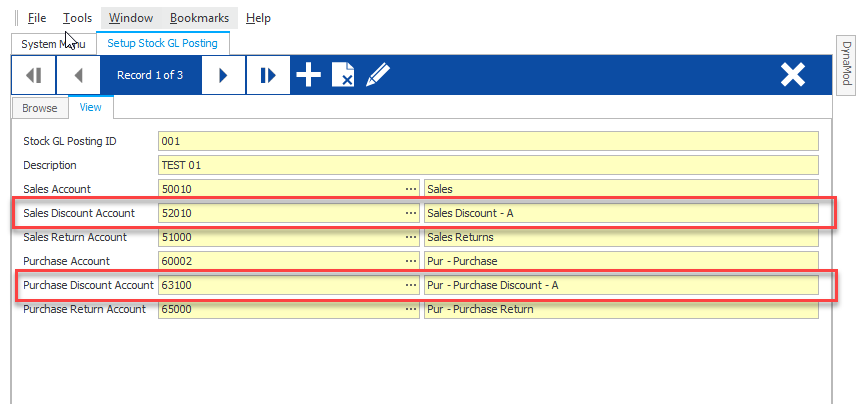Click the 'Pur - Purchase Return' field
Image resolution: width=864 pixels, height=404 pixels.
(621, 309)
